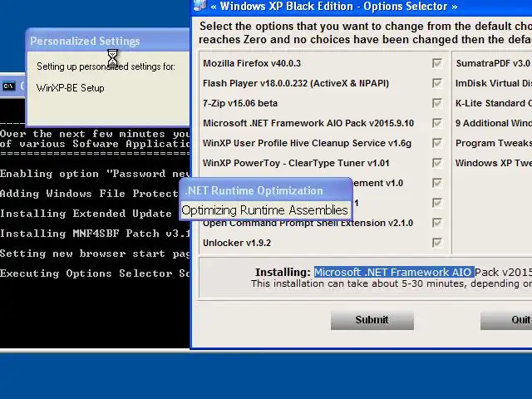Click the command prompt window icon
Image resolution: width=532 pixels, height=399 pixels.
9,86
